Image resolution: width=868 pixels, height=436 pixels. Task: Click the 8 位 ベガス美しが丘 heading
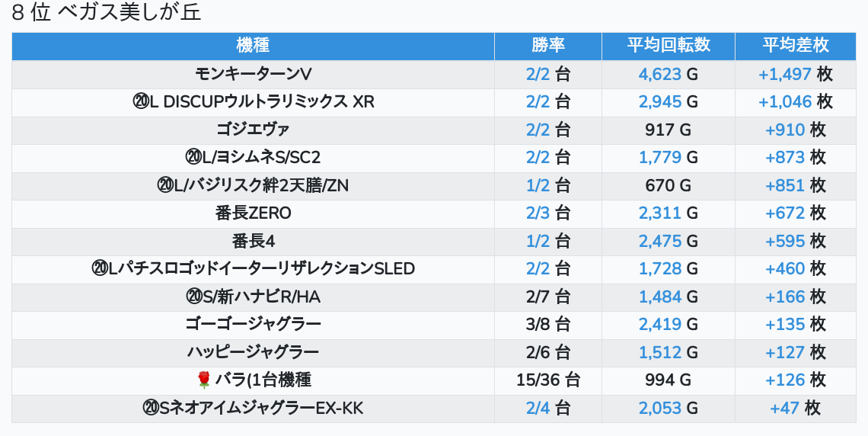click(107, 13)
